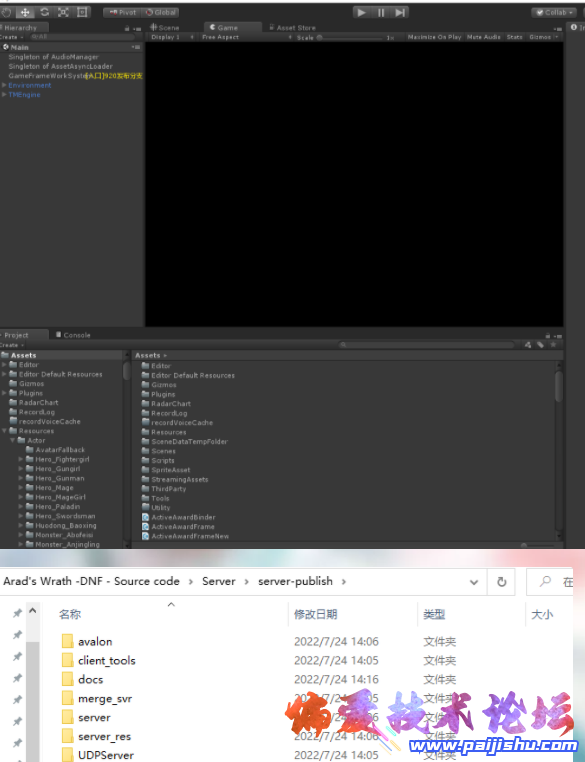
Task: Select the Rect Transform tool
Action: click(x=82, y=12)
